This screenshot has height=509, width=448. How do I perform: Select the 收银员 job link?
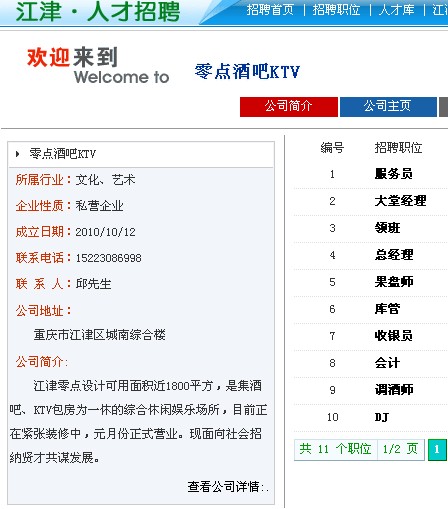click(394, 336)
